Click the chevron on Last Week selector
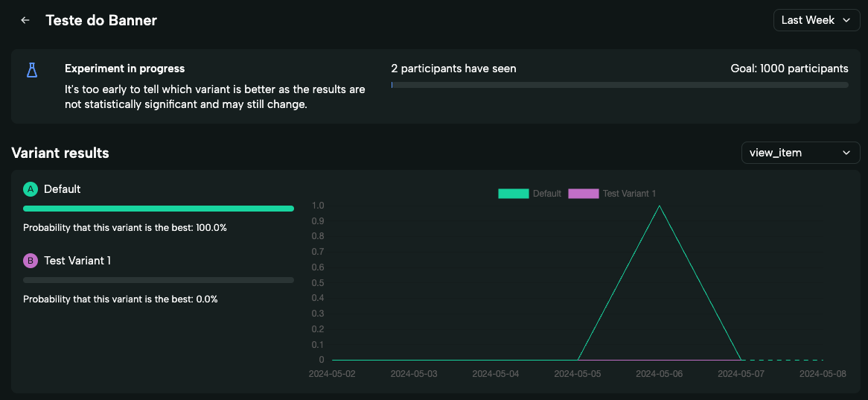 846,21
